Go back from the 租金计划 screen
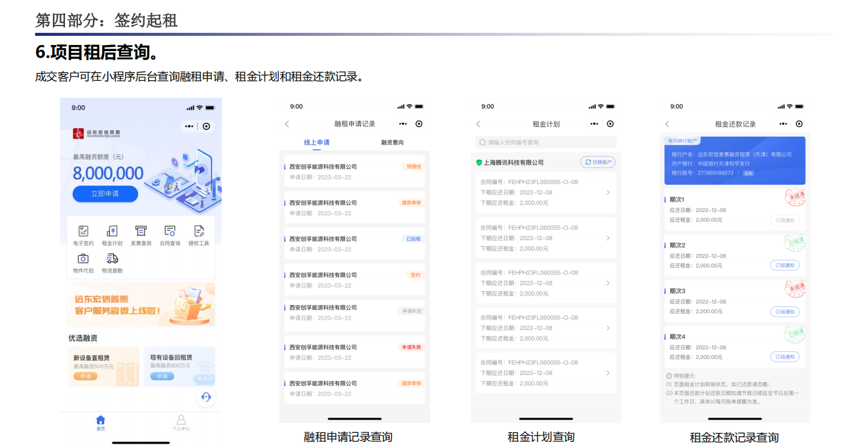This screenshot has width=868, height=448. 478,124
